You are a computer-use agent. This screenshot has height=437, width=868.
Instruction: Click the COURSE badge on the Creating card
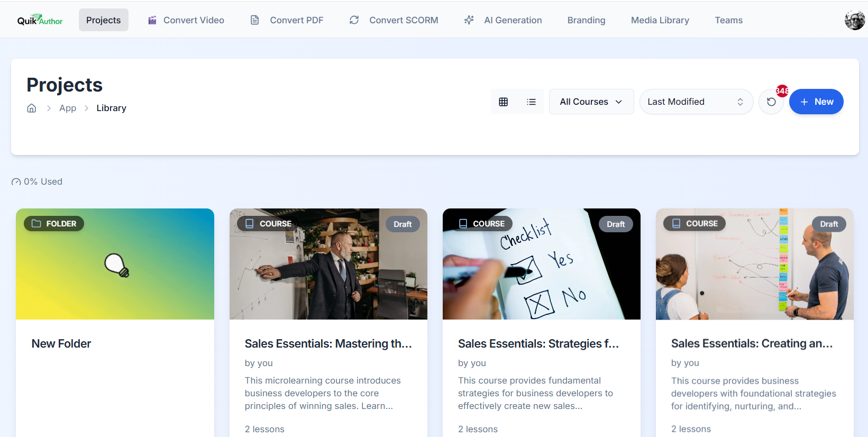[x=695, y=223]
